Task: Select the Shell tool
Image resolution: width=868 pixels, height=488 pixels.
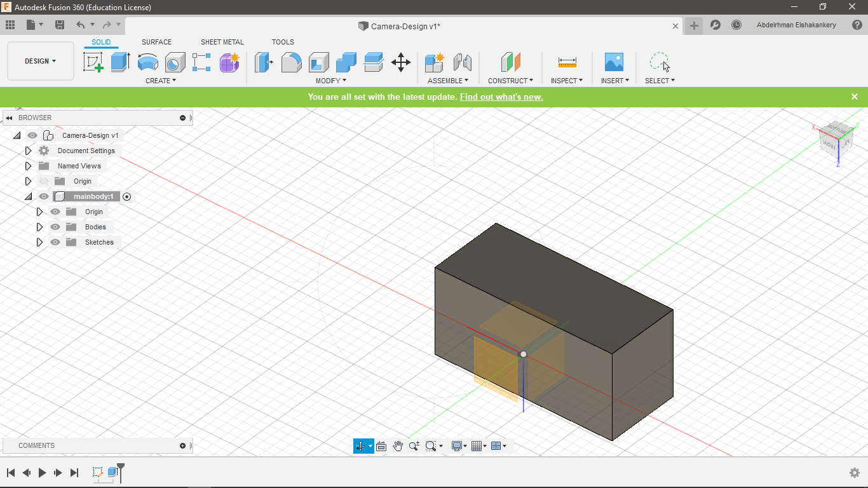Action: 319,62
